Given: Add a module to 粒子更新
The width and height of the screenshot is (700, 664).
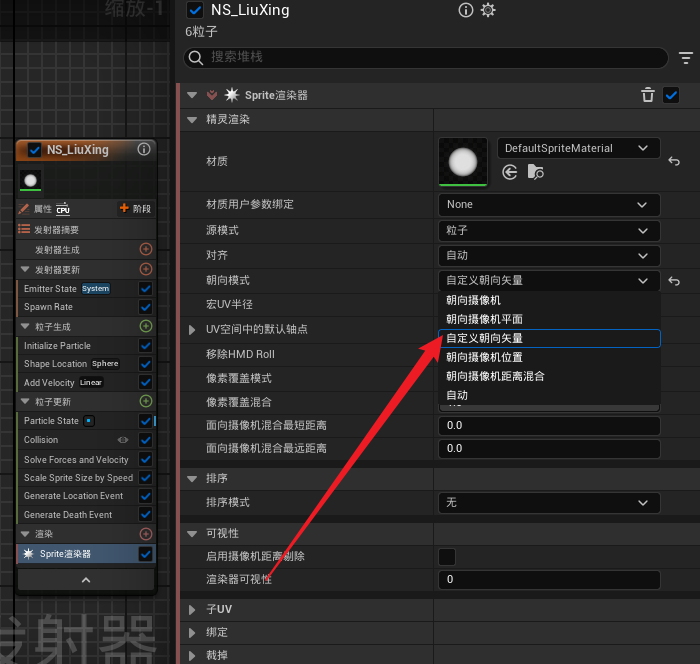Looking at the screenshot, I should [146, 401].
